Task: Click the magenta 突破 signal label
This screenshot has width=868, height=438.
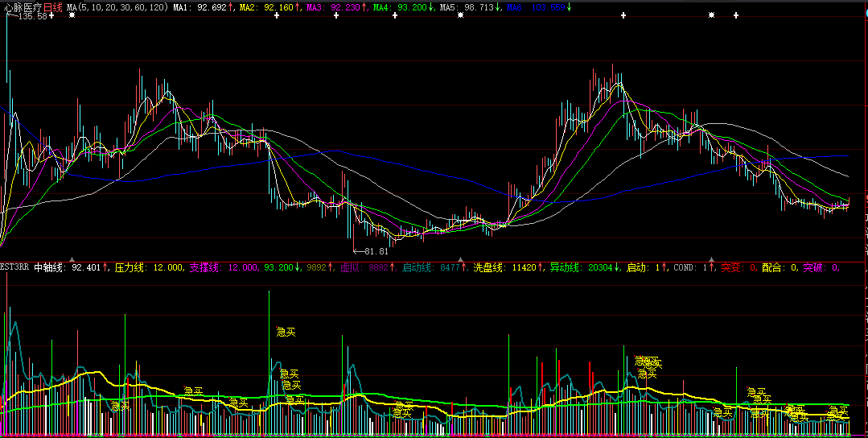Action: point(821,267)
